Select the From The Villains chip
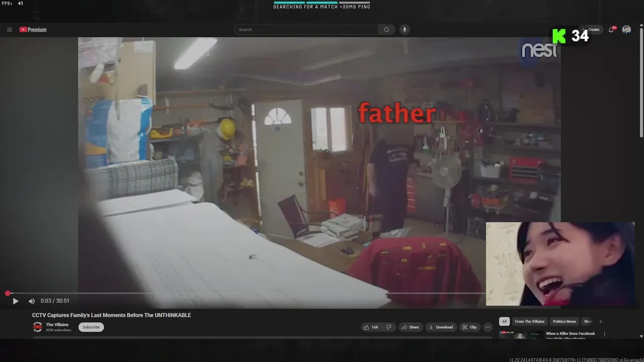 (529, 321)
